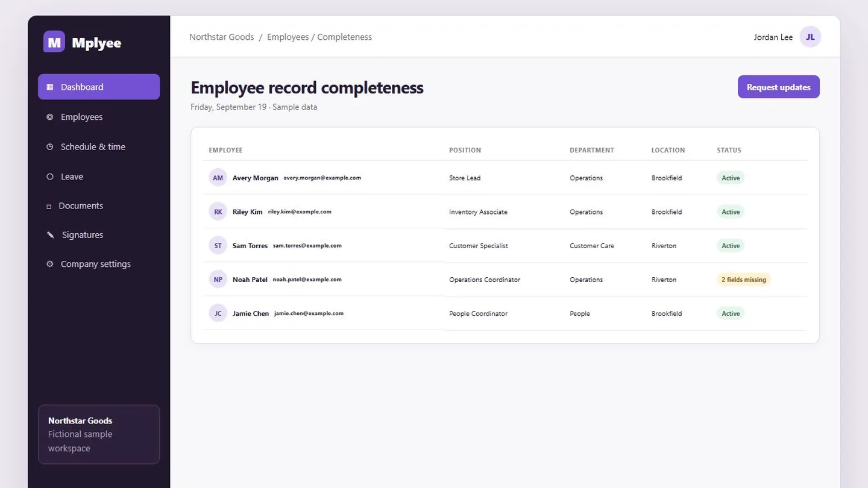Image resolution: width=868 pixels, height=488 pixels.
Task: Click email jamie.chen@example.com
Action: (309, 313)
